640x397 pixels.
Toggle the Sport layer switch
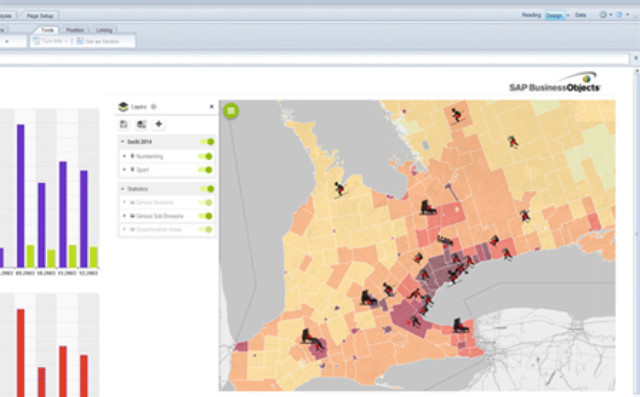tap(205, 170)
